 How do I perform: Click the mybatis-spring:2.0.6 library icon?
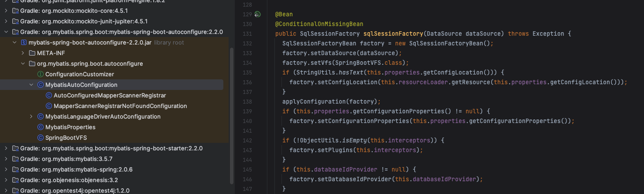pos(15,169)
